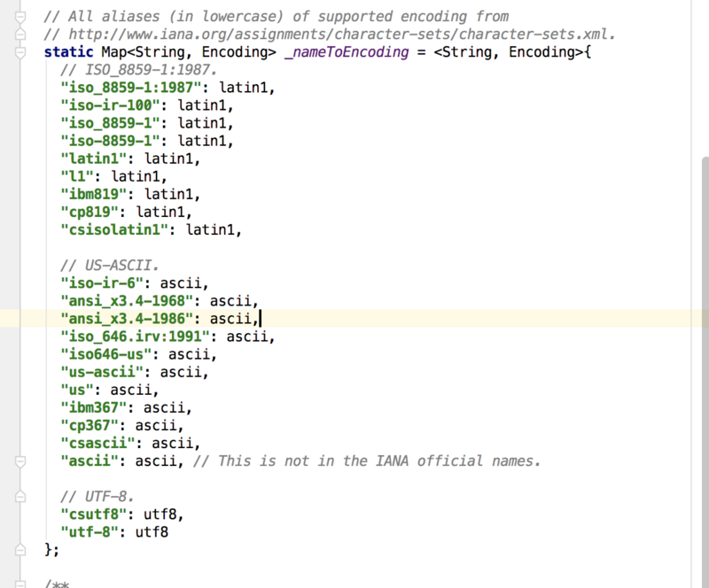The width and height of the screenshot is (709, 588).
Task: Click fold end marker beside closing '};'
Action: coord(20,550)
